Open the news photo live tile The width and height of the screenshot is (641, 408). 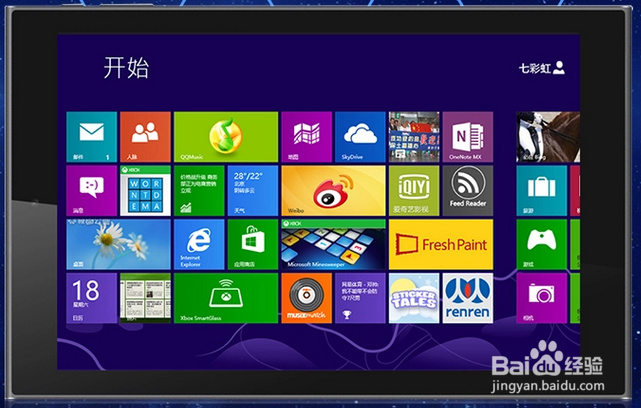click(x=414, y=137)
